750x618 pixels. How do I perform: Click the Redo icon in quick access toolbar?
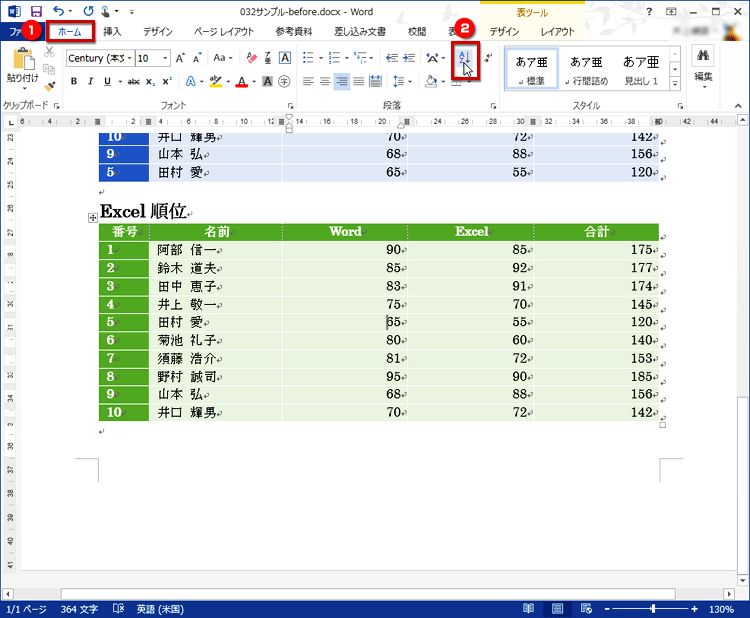click(88, 11)
